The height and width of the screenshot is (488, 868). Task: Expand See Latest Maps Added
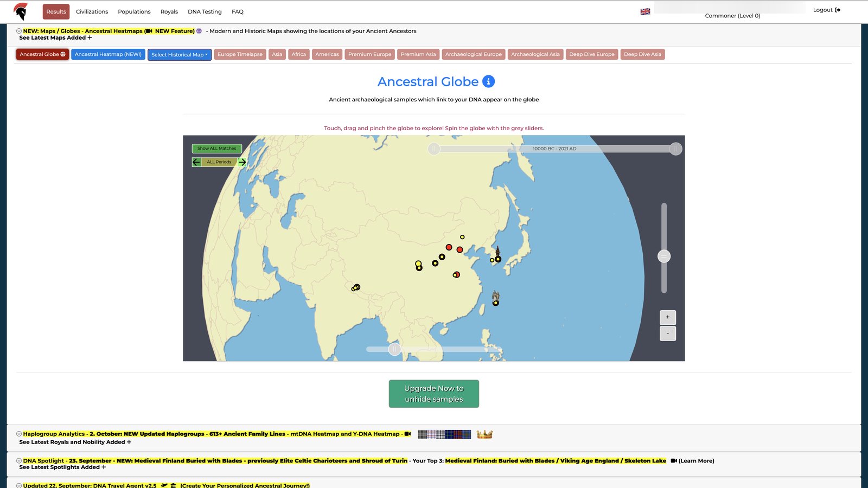tap(55, 38)
